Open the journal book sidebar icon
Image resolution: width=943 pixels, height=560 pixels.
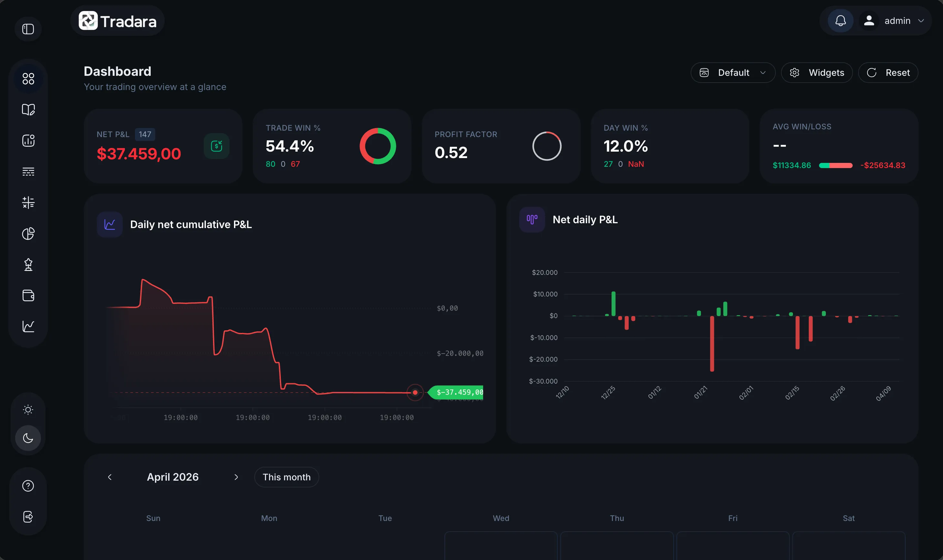(28, 110)
